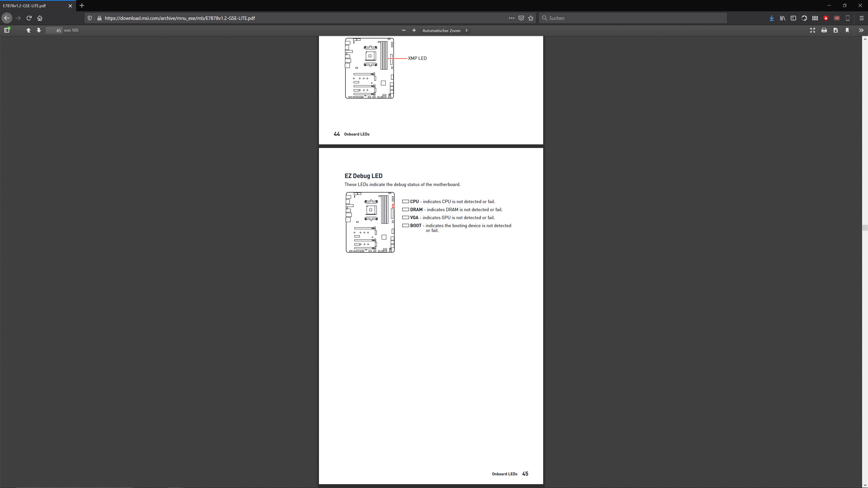Image resolution: width=868 pixels, height=488 pixels.
Task: Go to next PDF page
Action: (39, 30)
